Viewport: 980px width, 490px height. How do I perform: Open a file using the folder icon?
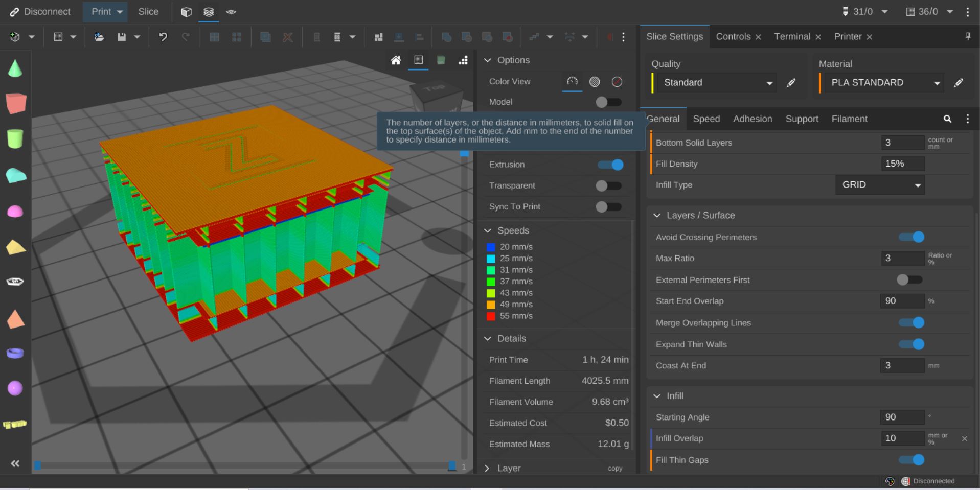coord(99,36)
